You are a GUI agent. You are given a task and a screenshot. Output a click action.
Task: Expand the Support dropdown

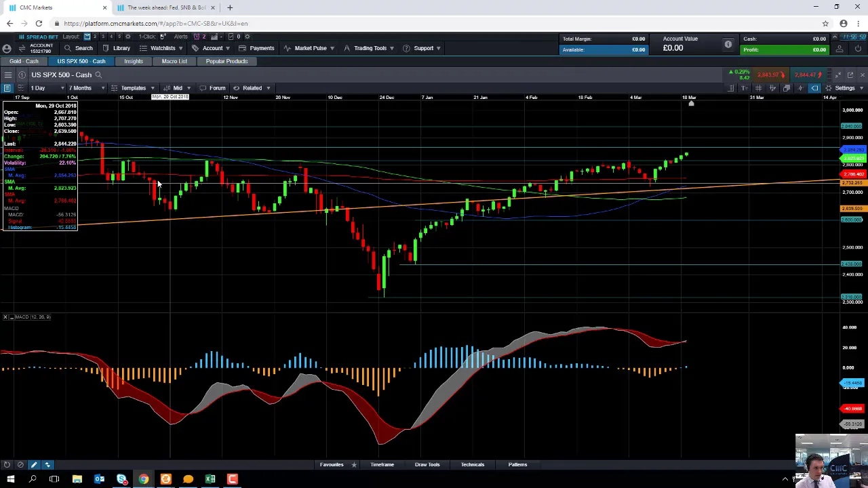(x=421, y=48)
